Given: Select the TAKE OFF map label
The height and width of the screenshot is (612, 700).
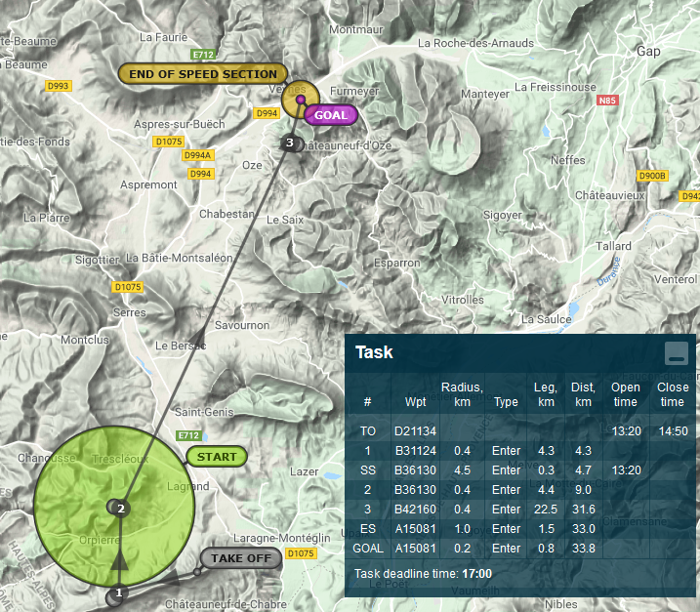Looking at the screenshot, I should pyautogui.click(x=240, y=558).
